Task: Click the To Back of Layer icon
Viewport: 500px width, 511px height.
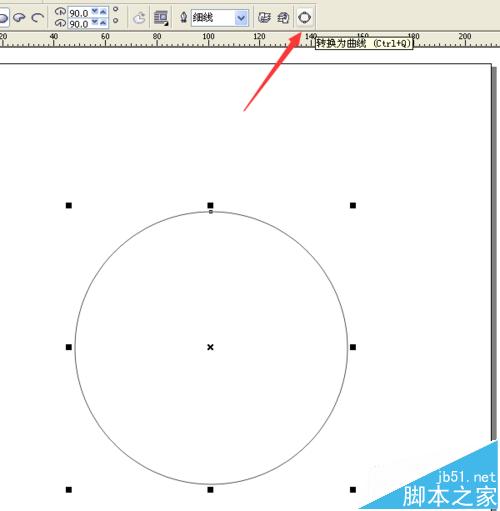Action: [x=283, y=17]
